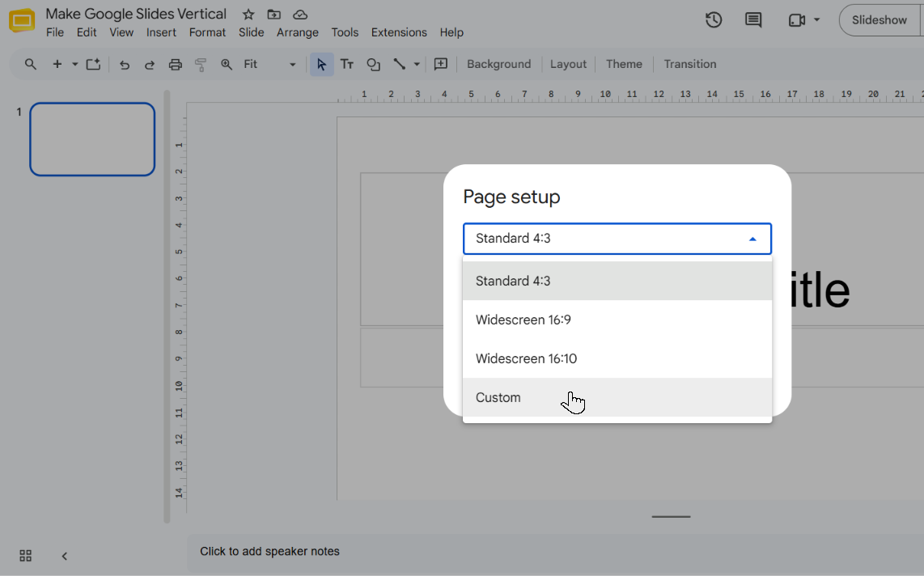Collapse the filmstrip panel chevron

(x=64, y=556)
